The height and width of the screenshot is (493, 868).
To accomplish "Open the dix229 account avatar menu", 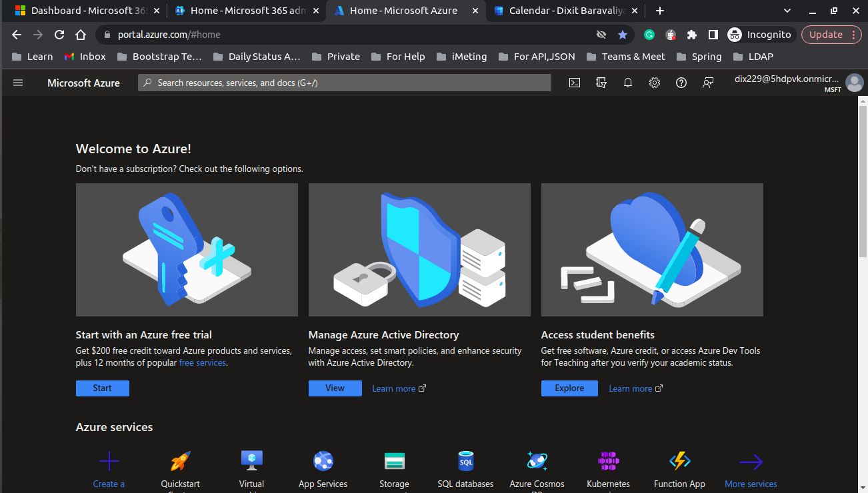I will (x=854, y=83).
